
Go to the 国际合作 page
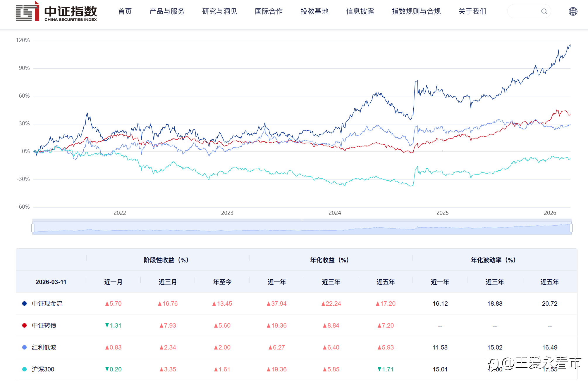pyautogui.click(x=269, y=11)
